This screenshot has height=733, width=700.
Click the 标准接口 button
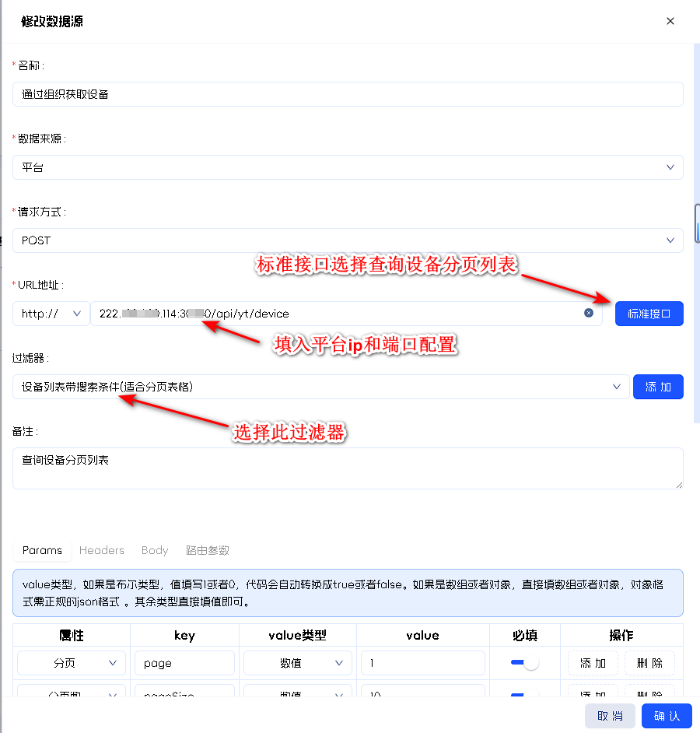click(649, 314)
